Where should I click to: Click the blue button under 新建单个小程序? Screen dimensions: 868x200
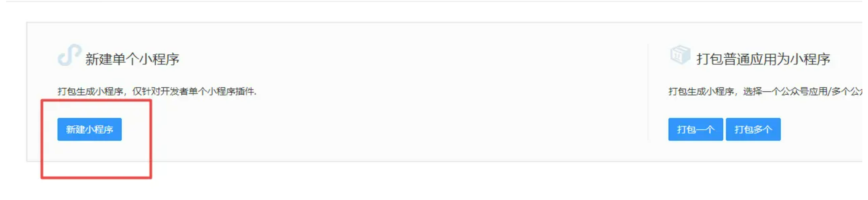[90, 129]
